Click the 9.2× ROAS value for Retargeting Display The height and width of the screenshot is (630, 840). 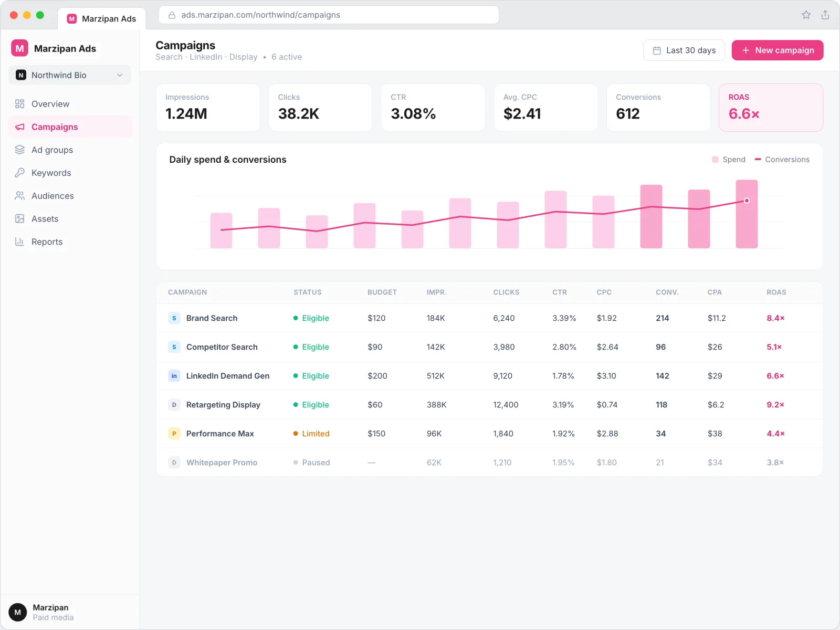coord(775,405)
